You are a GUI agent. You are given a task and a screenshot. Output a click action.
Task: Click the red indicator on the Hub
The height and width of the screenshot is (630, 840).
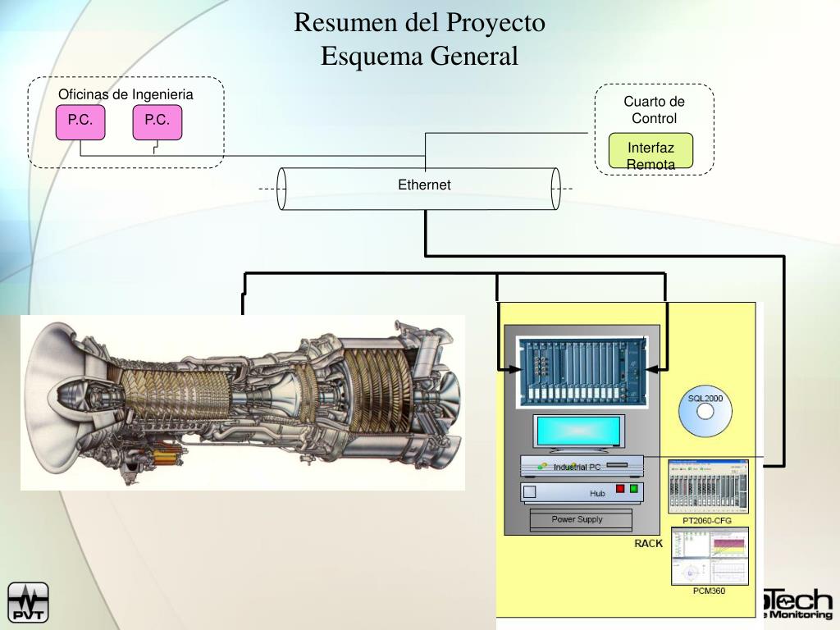tap(620, 489)
